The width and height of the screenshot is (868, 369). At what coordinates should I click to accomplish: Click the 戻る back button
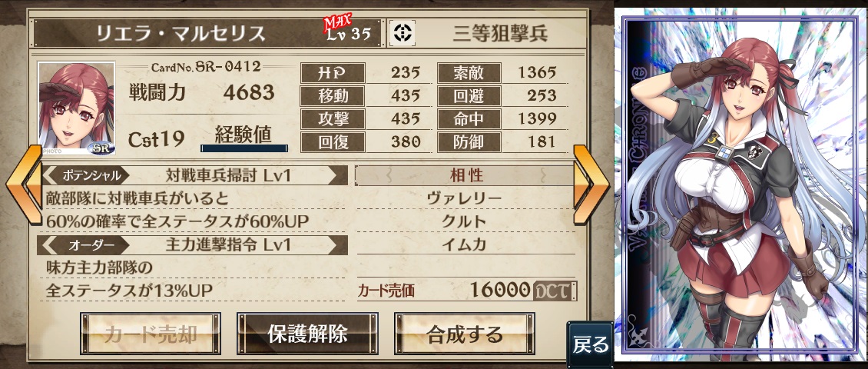(x=590, y=344)
